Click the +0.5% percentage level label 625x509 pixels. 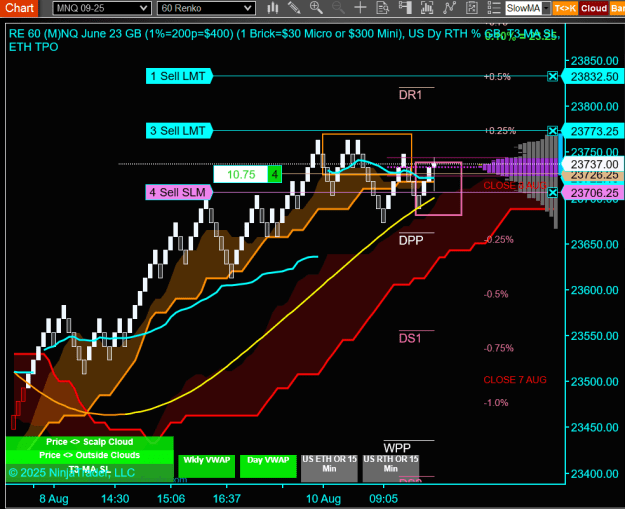coord(497,77)
